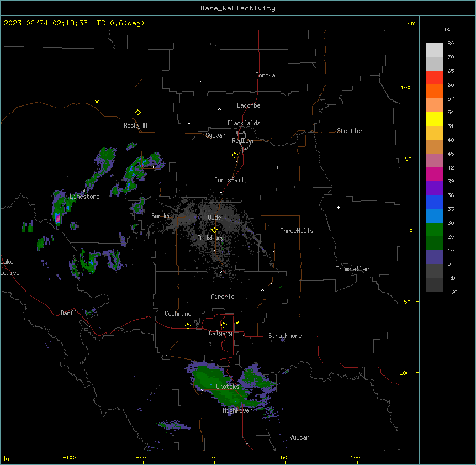
Task: Click the Lake Louise label
Action: point(10,267)
